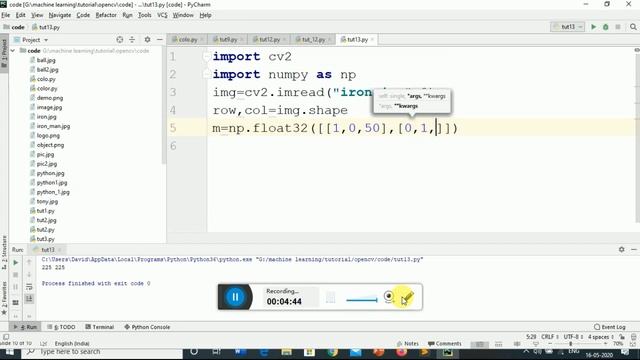Open the mail icon on taskbar
Image resolution: width=640 pixels, height=360 pixels.
point(356,351)
